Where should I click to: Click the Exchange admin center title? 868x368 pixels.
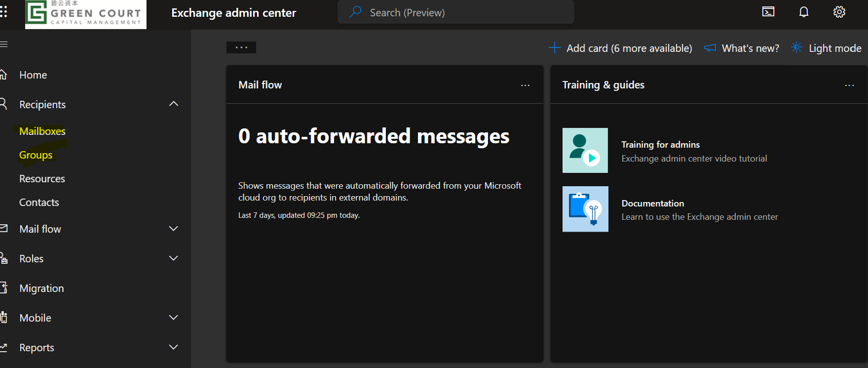[234, 13]
